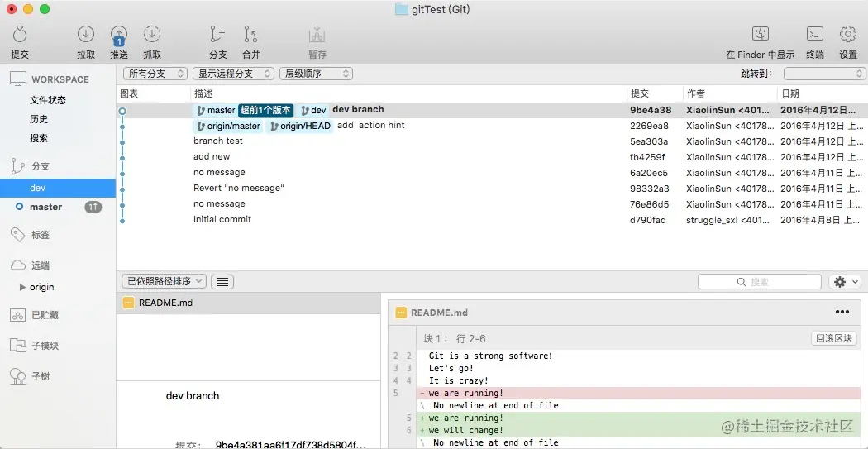Select the 'Revert "no message"' commit

492,189
